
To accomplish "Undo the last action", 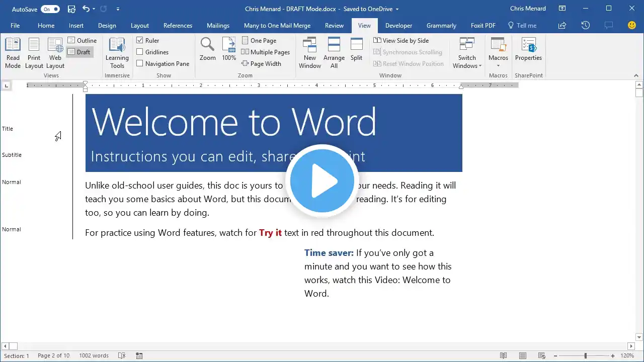I will (86, 9).
